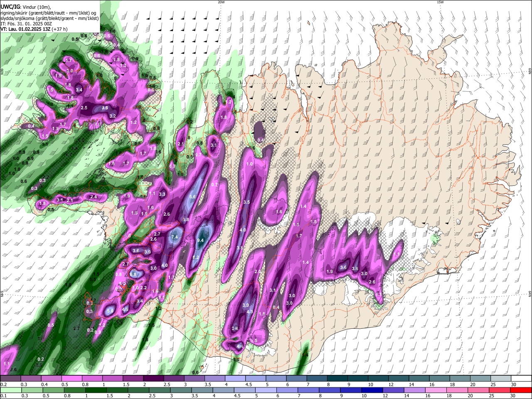532x399 pixels.
Task: Click the "IT: Fös. 31. 01. 2025 00Z" line
Action: click(26, 24)
